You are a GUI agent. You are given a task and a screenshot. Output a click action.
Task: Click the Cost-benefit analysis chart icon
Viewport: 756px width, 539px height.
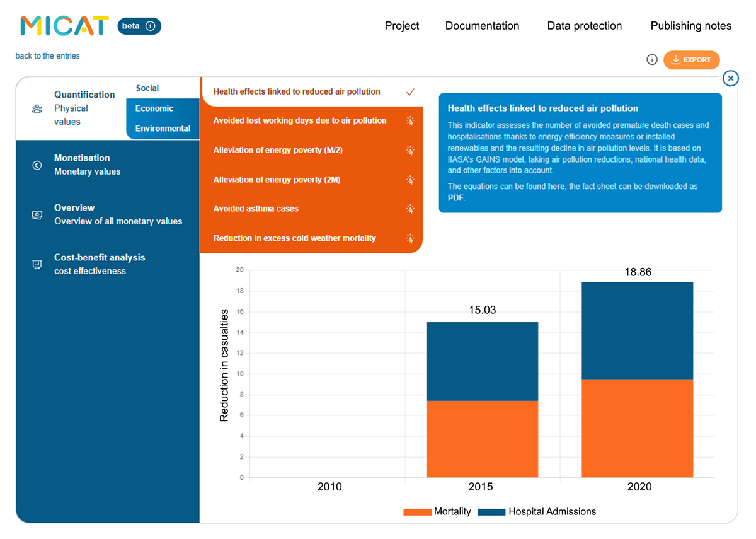coord(37,265)
